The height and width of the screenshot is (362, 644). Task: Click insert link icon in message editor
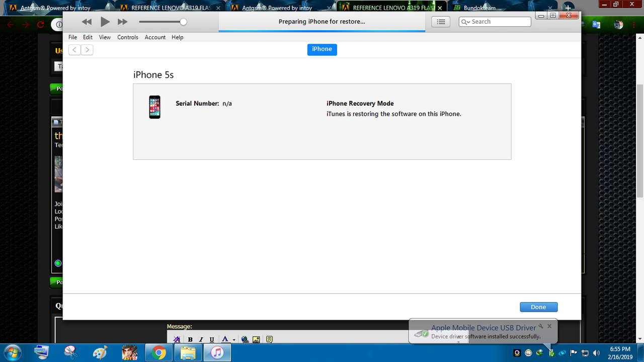coord(245,340)
